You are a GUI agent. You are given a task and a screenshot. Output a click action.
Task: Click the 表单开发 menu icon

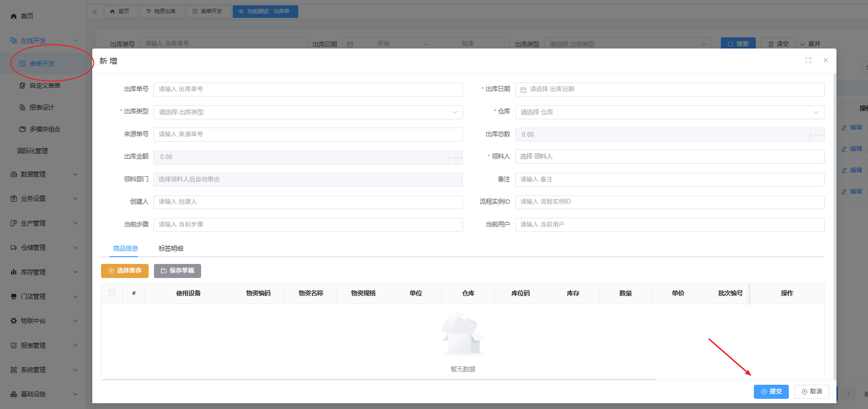pos(22,64)
